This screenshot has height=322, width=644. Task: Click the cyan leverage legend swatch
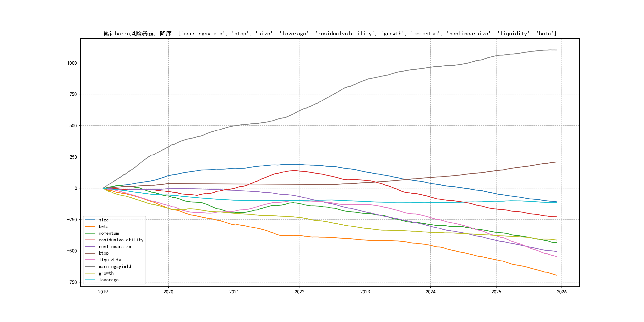pyautogui.click(x=90, y=280)
